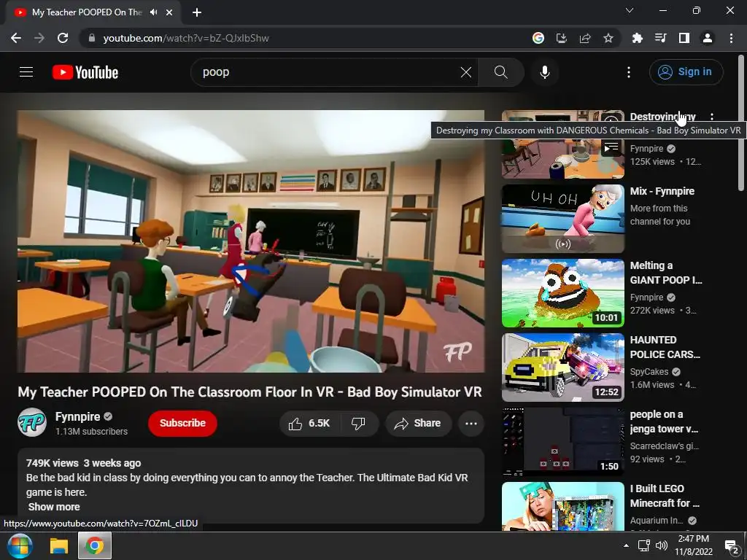747x560 pixels.
Task: Click Chrome icon in taskbar
Action: [x=95, y=545]
